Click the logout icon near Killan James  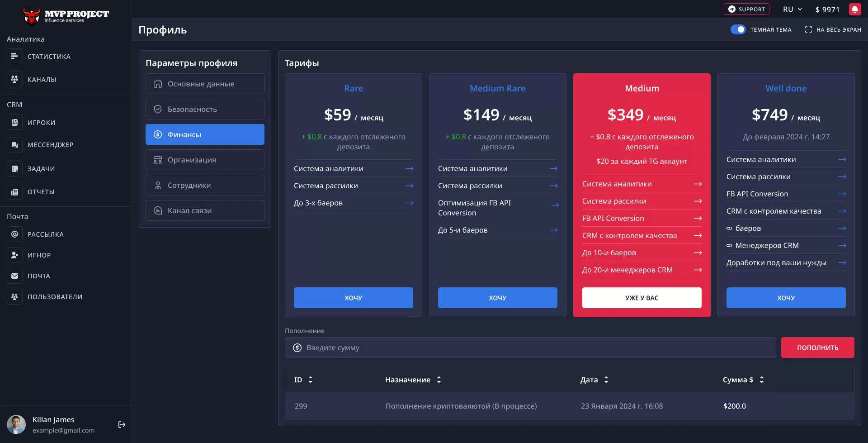(x=122, y=424)
